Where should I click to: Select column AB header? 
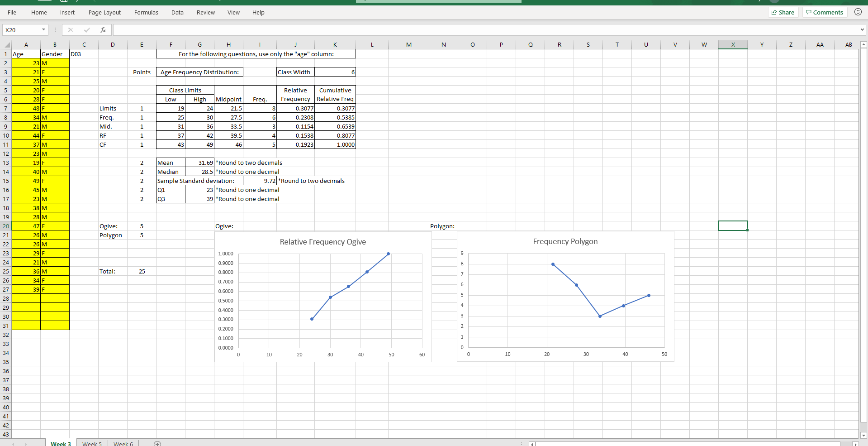[x=849, y=44]
